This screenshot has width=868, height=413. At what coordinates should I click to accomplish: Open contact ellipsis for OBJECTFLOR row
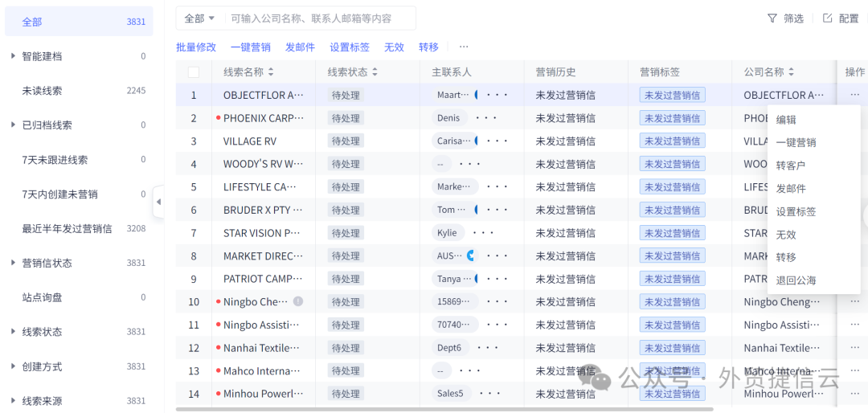(497, 96)
